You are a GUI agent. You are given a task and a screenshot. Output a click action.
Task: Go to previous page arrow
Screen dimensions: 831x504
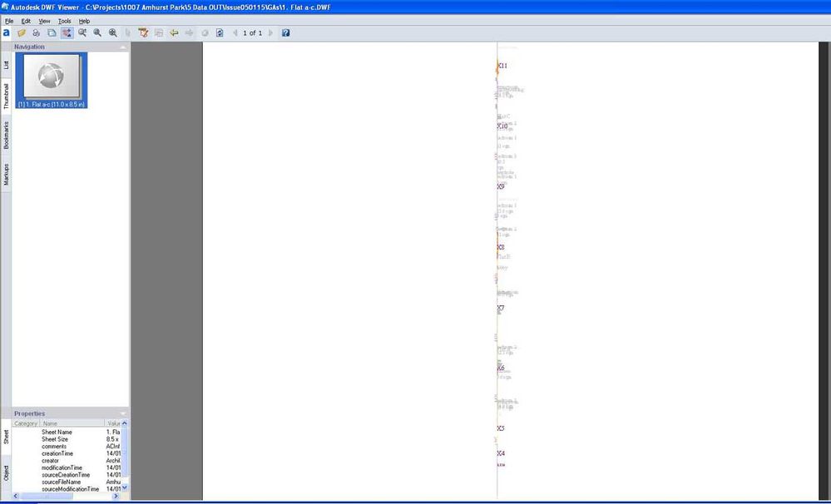pyautogui.click(x=235, y=33)
